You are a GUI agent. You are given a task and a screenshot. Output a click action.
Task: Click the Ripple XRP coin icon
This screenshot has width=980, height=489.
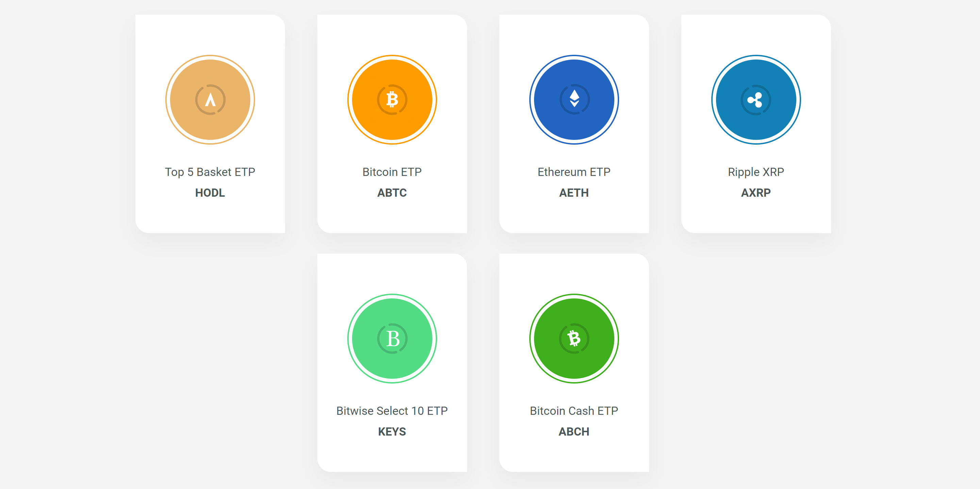pyautogui.click(x=755, y=100)
